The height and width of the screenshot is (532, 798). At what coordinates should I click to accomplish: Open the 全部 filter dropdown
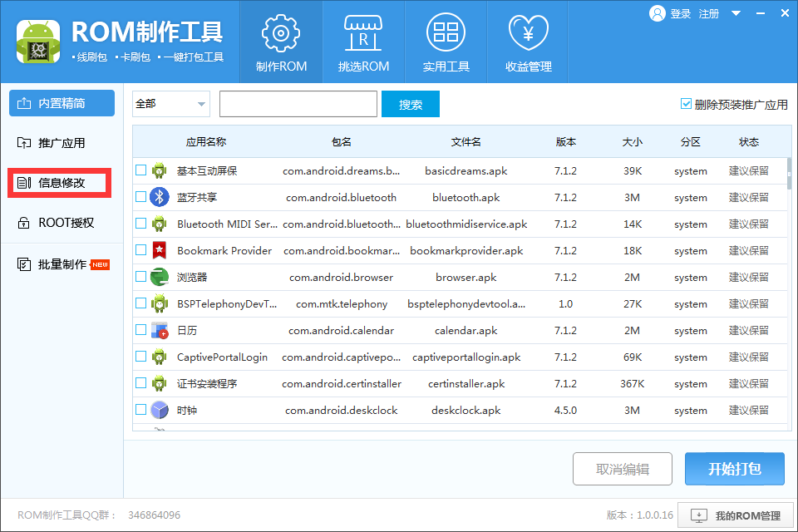coord(170,103)
